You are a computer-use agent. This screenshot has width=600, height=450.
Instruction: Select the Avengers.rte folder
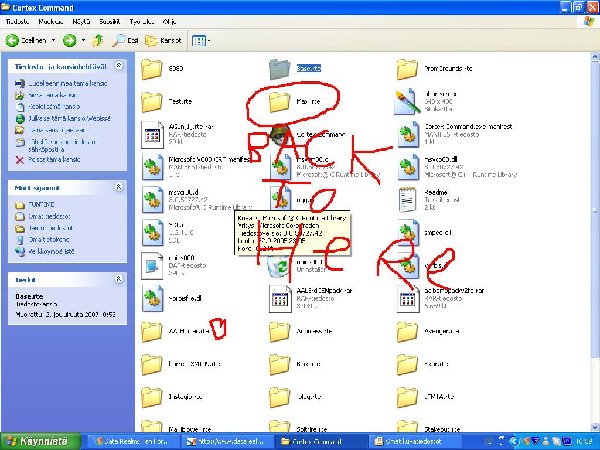[x=428, y=331]
